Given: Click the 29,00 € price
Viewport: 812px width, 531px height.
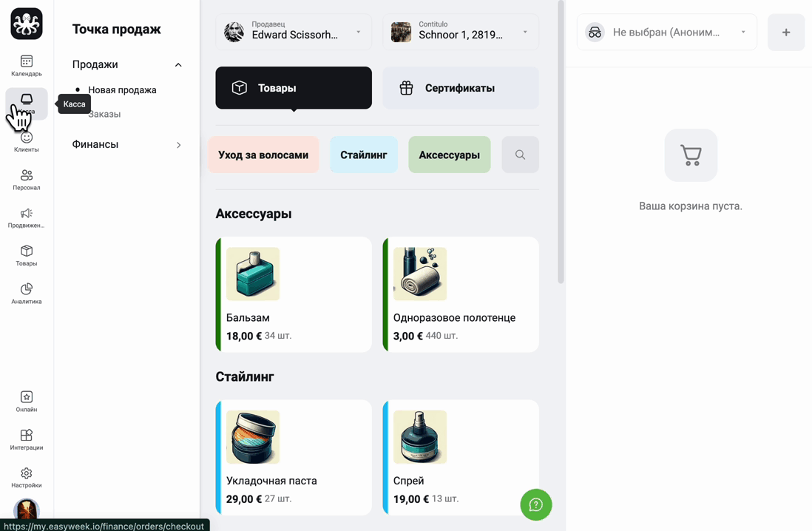Looking at the screenshot, I should pyautogui.click(x=244, y=499).
